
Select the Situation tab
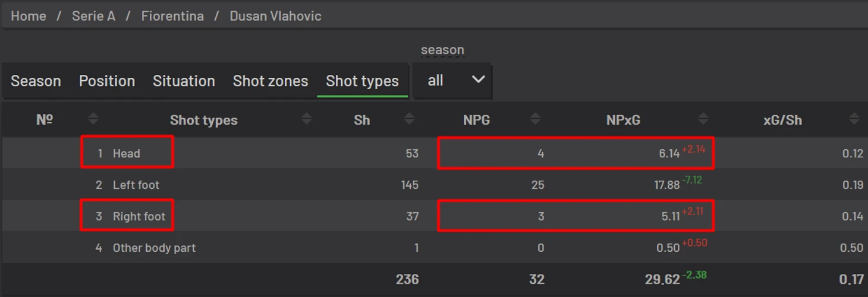click(x=184, y=81)
